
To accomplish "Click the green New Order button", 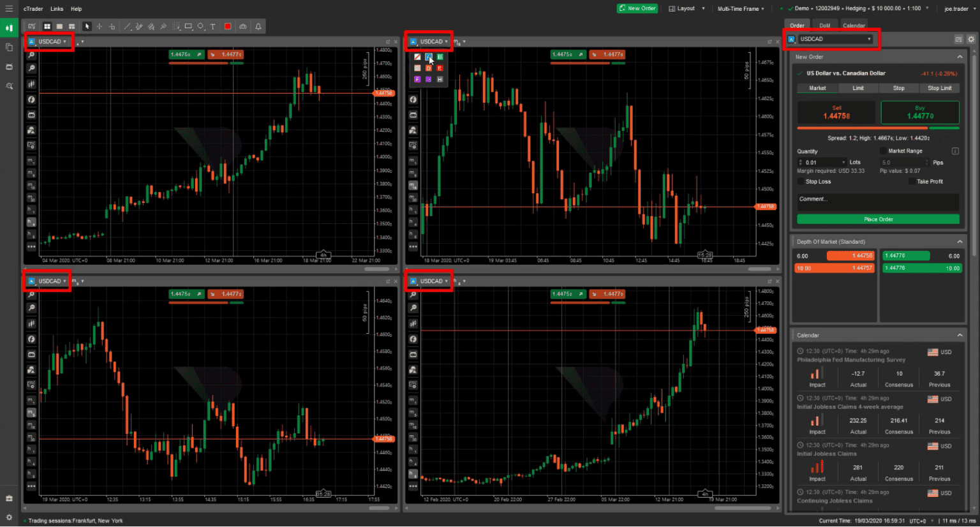I will coord(637,8).
